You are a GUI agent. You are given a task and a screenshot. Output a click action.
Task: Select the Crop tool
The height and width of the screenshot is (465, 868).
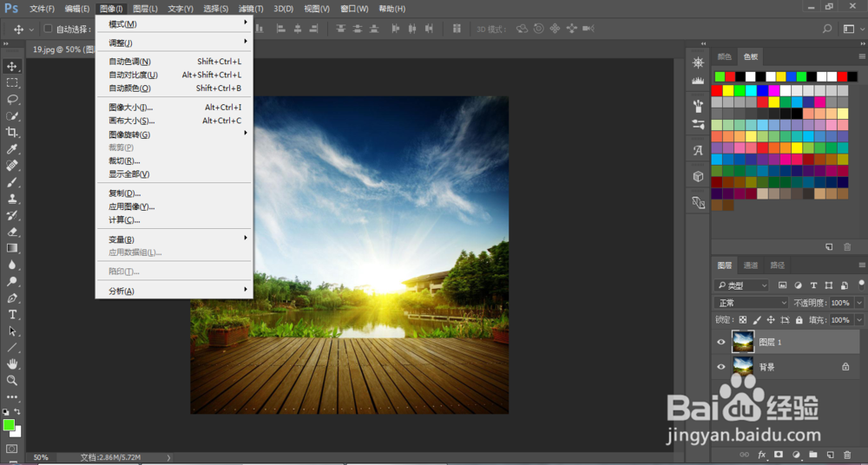tap(11, 132)
